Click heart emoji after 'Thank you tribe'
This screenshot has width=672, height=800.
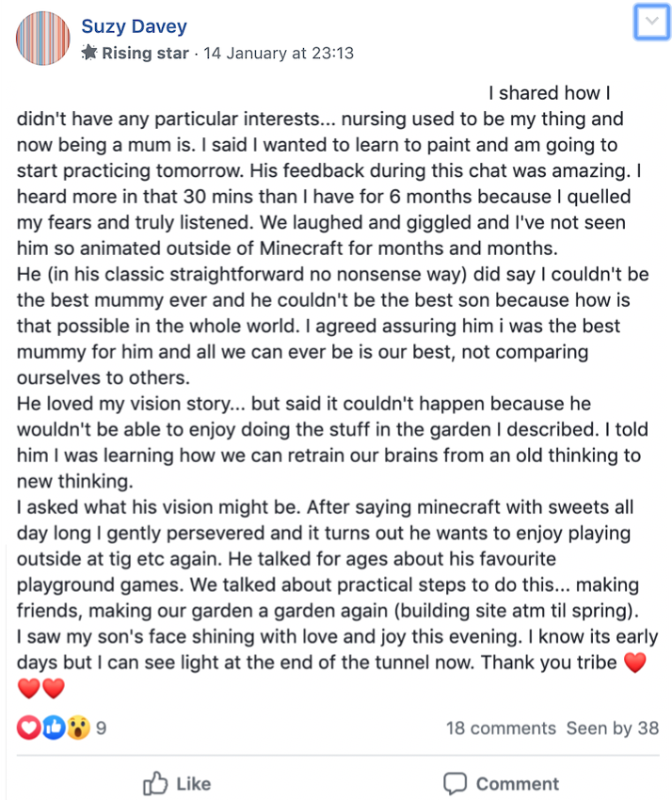click(636, 664)
